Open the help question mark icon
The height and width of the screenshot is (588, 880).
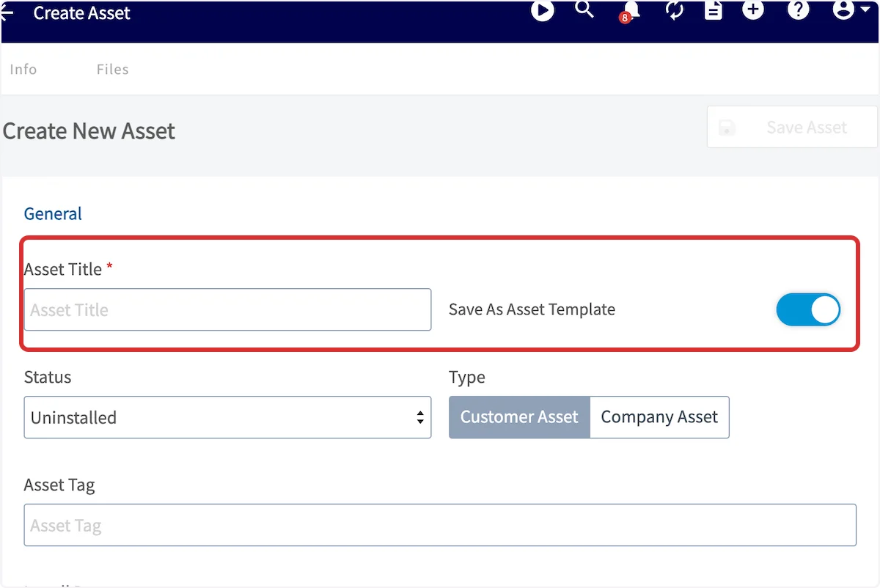799,10
